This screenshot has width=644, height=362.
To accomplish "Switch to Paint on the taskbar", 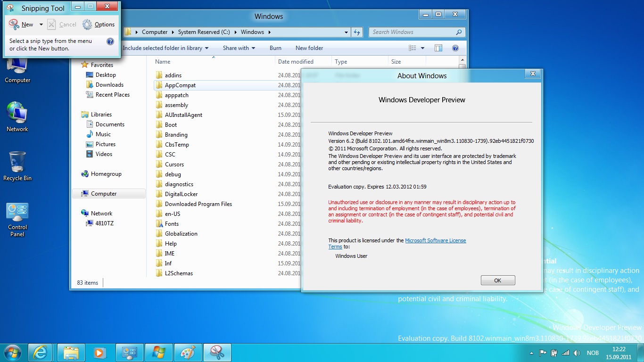I will coord(188,353).
